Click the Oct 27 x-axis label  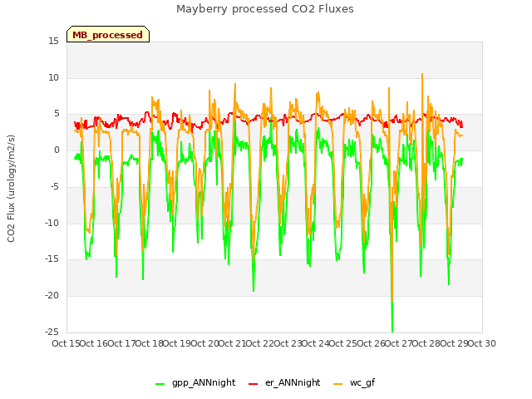point(399,343)
